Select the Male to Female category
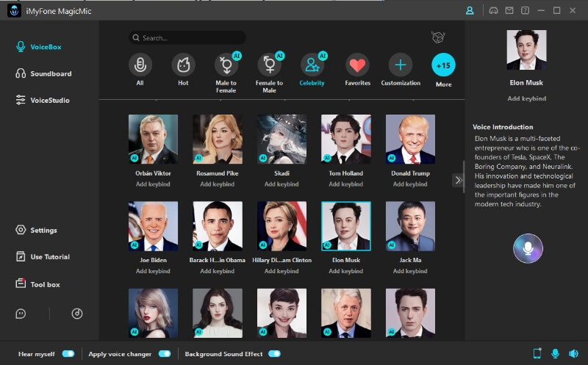The image size is (588, 365). 226,73
